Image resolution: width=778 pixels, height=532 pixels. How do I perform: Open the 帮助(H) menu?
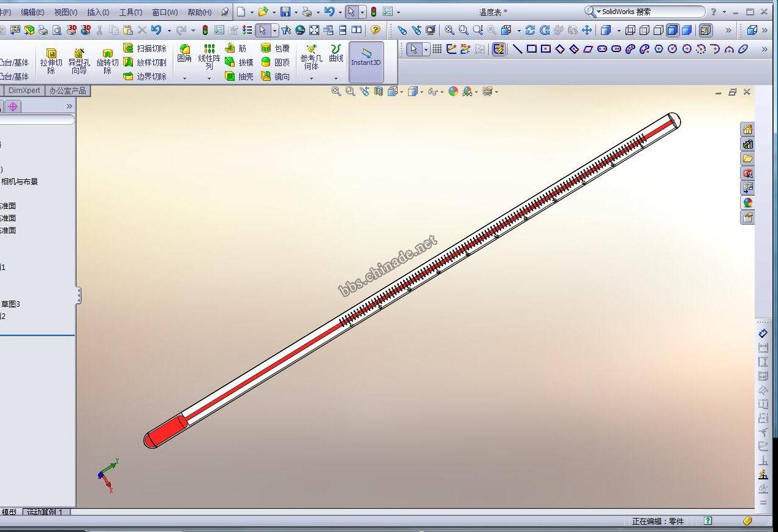tap(200, 12)
